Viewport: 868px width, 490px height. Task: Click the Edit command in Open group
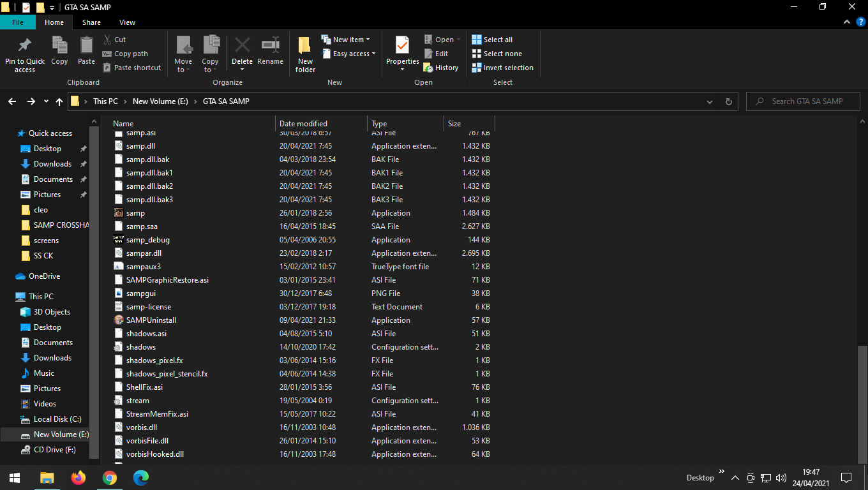(x=436, y=54)
